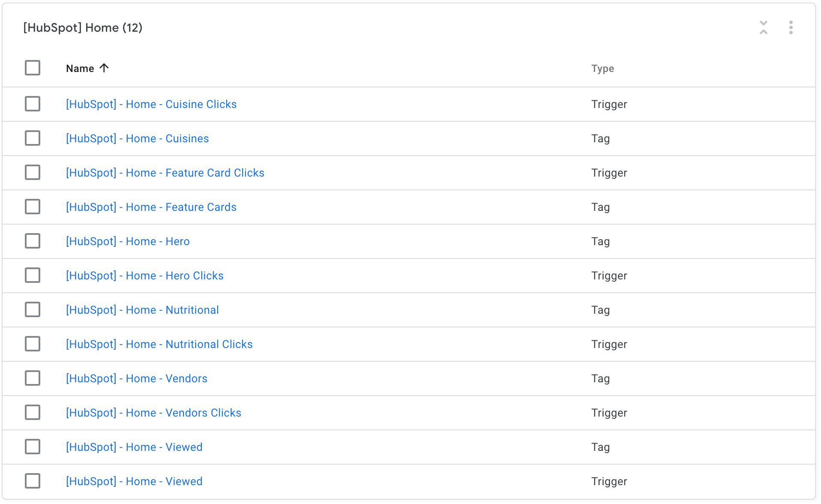This screenshot has height=504, width=821.
Task: Open the Home - Vendors tag
Action: pos(136,378)
